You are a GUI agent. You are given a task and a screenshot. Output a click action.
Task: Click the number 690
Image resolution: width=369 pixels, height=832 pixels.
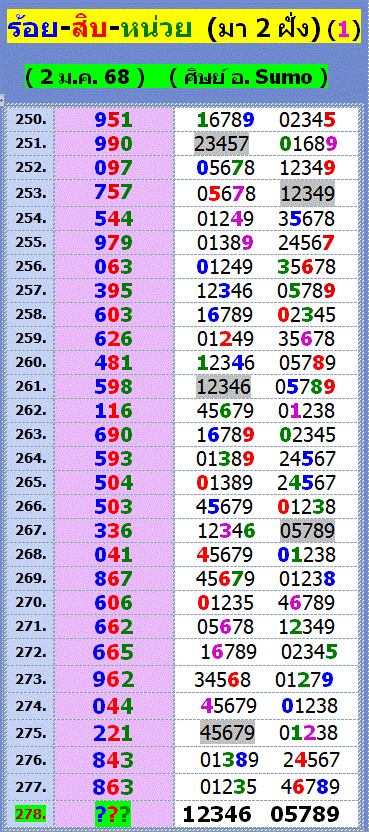coord(114,435)
